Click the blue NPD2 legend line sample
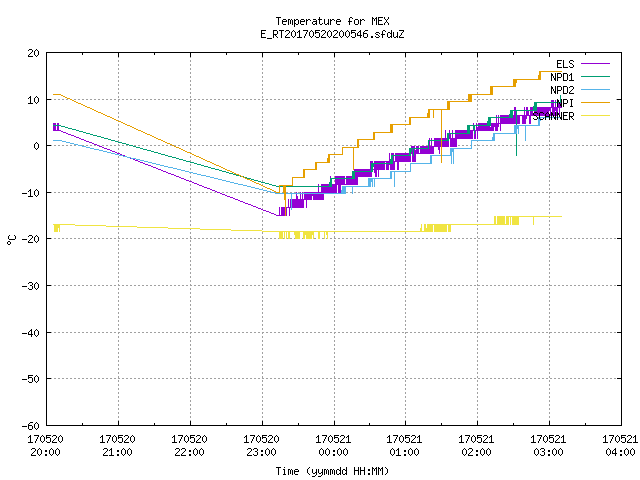 (595, 89)
